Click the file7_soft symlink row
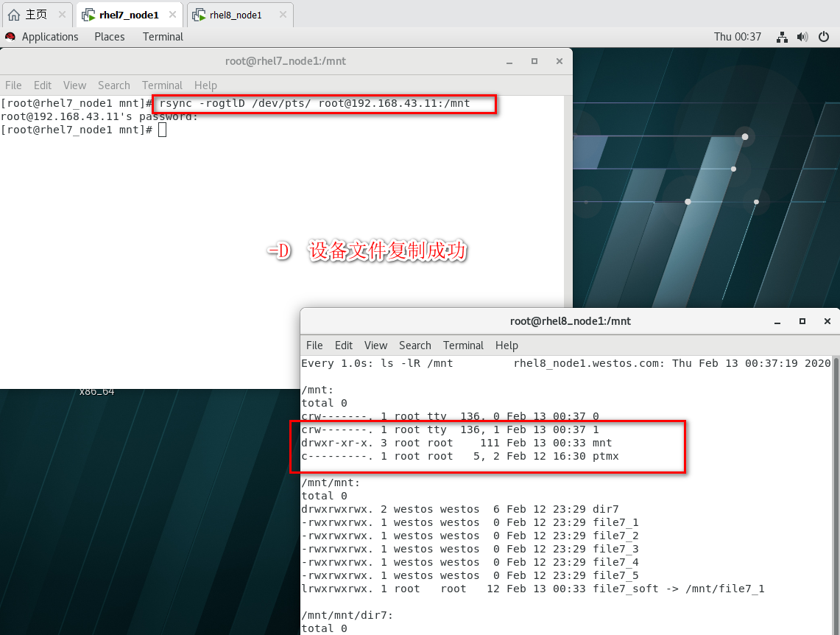Image resolution: width=840 pixels, height=635 pixels. [533, 589]
